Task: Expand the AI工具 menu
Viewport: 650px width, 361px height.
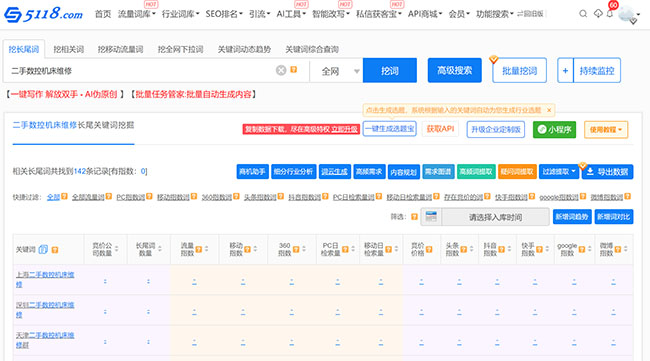Action: click(x=291, y=14)
